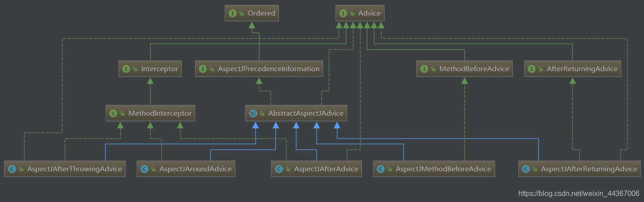Select the Advice interface node
The width and height of the screenshot is (644, 202).
(360, 13)
